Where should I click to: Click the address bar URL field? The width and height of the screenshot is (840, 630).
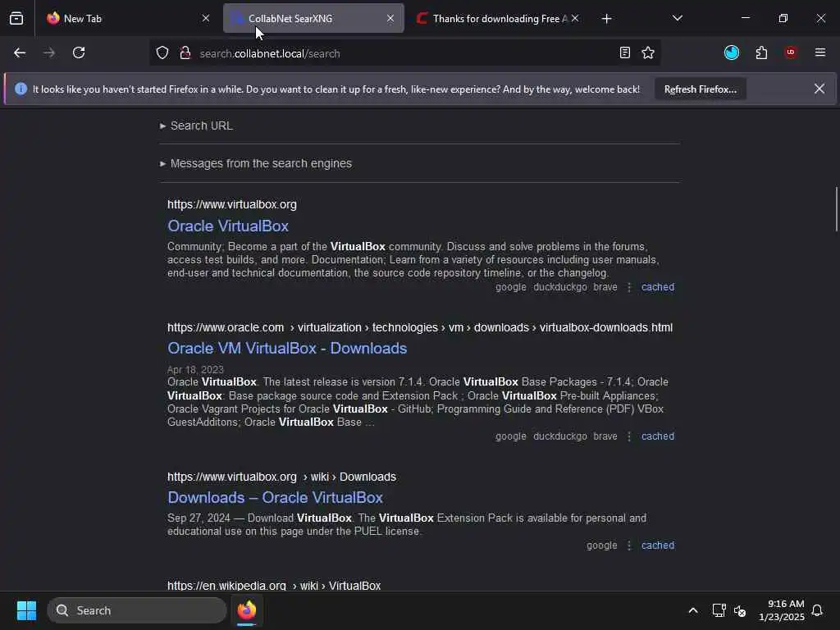(404, 53)
